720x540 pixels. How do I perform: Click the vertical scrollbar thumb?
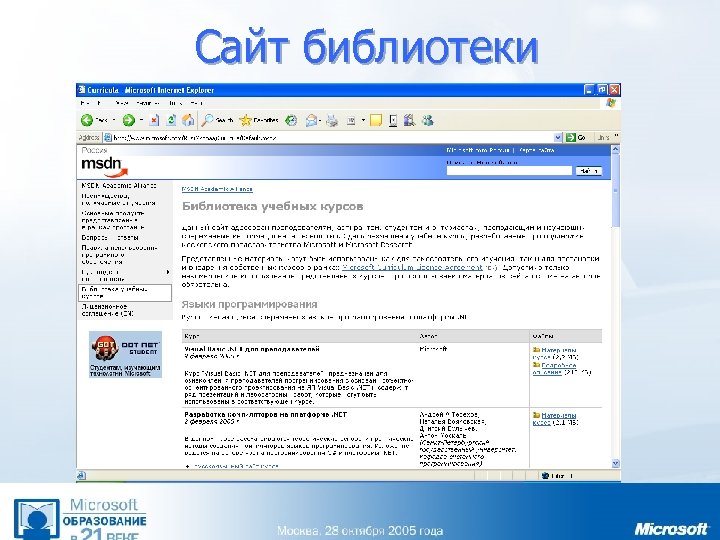pyautogui.click(x=616, y=191)
